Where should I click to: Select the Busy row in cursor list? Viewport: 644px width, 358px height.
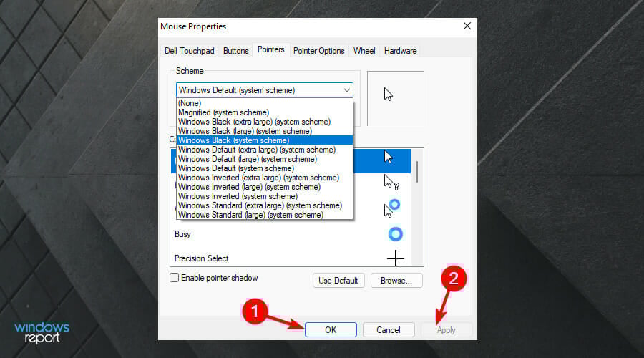[x=291, y=234]
